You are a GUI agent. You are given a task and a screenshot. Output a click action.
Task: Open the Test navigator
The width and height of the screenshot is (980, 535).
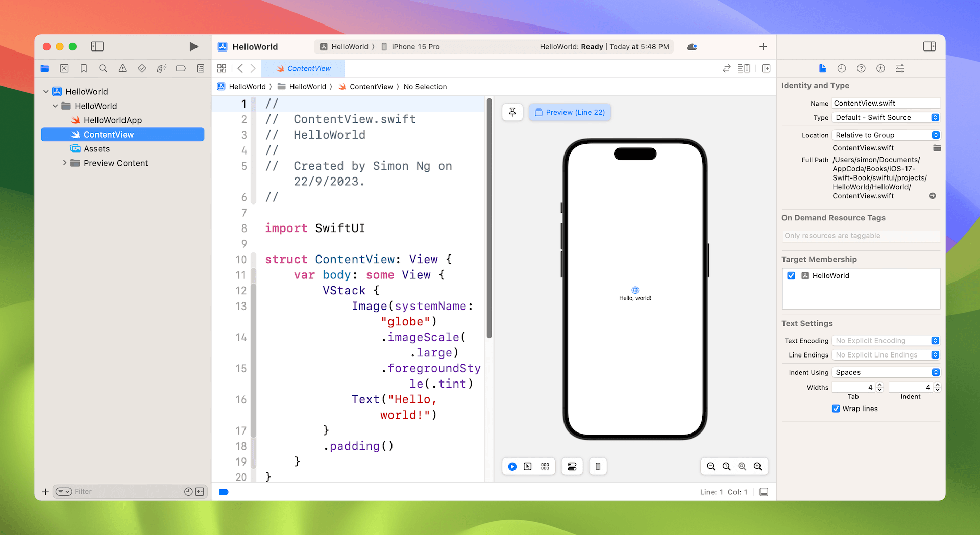pyautogui.click(x=142, y=68)
